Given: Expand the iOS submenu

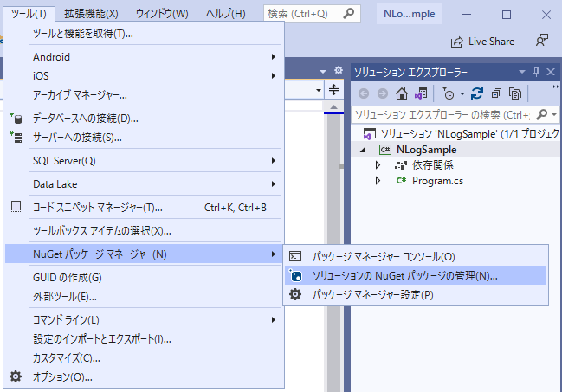Looking at the screenshot, I should pyautogui.click(x=144, y=76).
